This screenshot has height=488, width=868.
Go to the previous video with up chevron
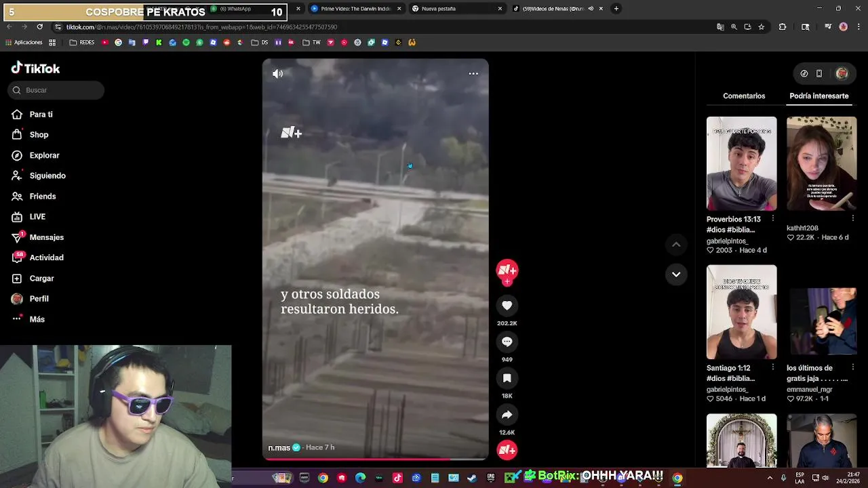676,244
